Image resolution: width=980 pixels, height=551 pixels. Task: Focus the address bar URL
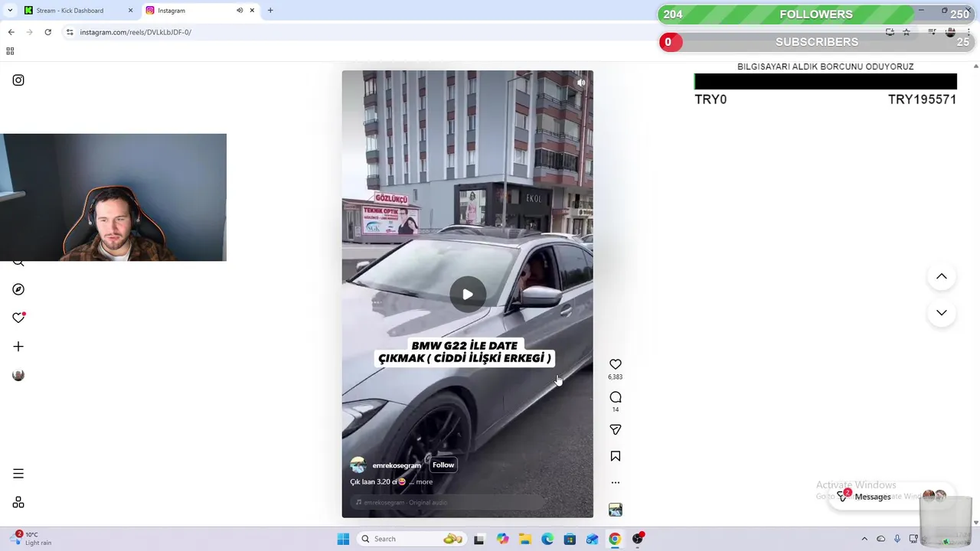pos(136,32)
